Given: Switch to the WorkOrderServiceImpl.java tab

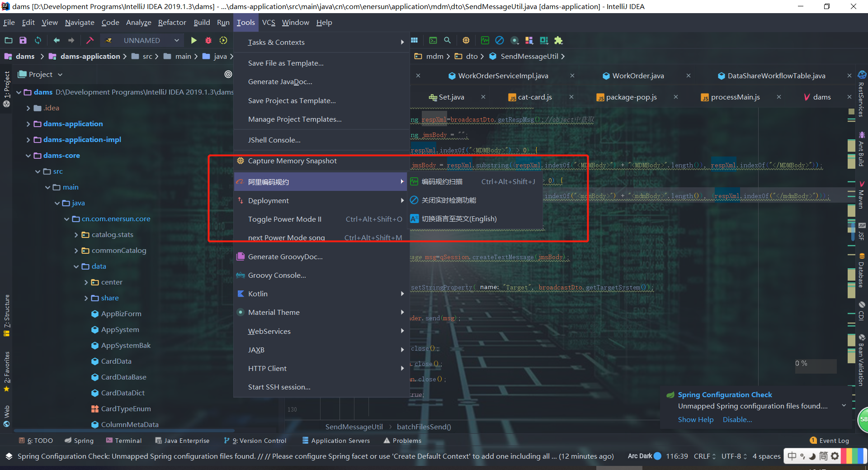Looking at the screenshot, I should tap(503, 76).
